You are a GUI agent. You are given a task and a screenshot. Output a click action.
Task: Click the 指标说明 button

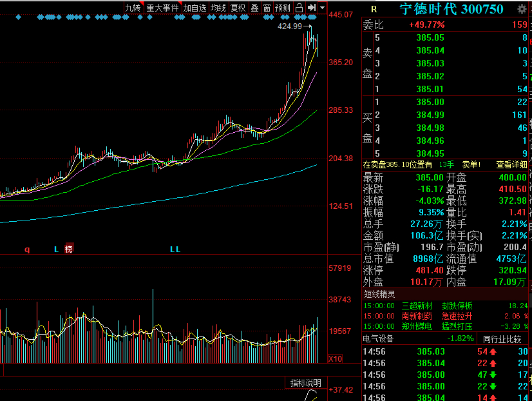coord(306,383)
